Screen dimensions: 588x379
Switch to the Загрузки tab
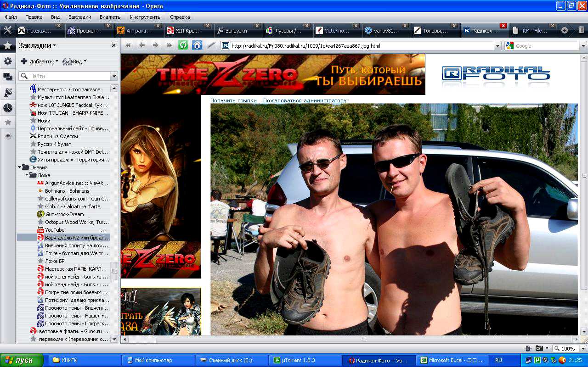tap(236, 31)
